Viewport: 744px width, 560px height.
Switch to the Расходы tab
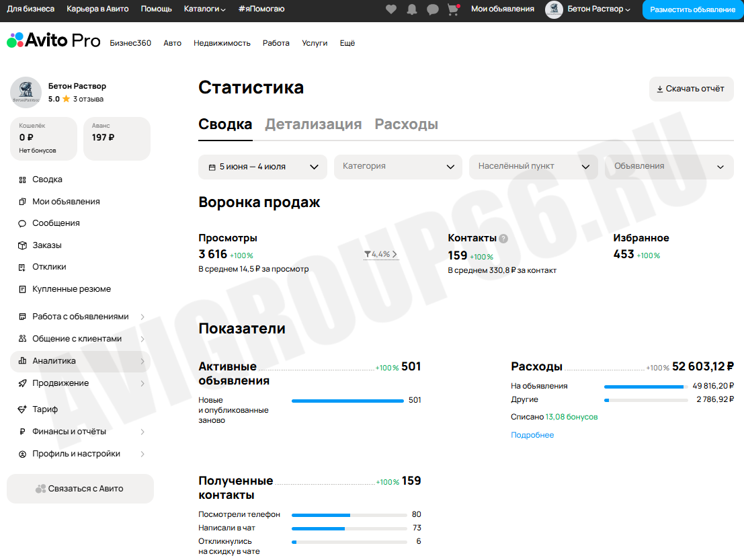406,124
